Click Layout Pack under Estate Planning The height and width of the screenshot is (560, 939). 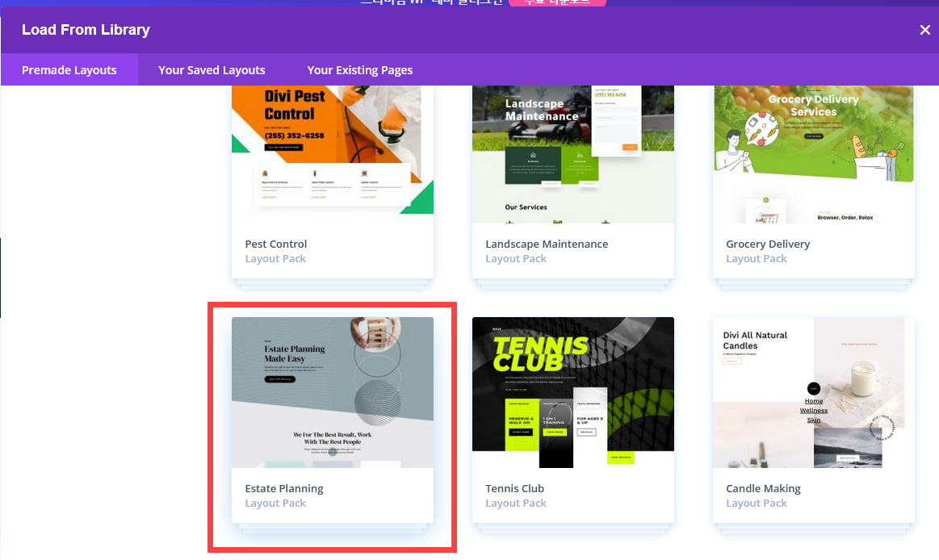click(x=275, y=504)
